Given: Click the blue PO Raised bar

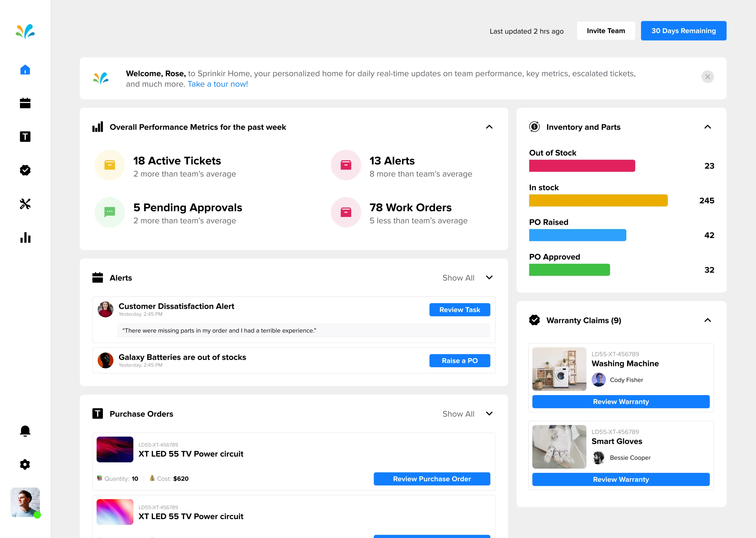Looking at the screenshot, I should click(x=578, y=235).
